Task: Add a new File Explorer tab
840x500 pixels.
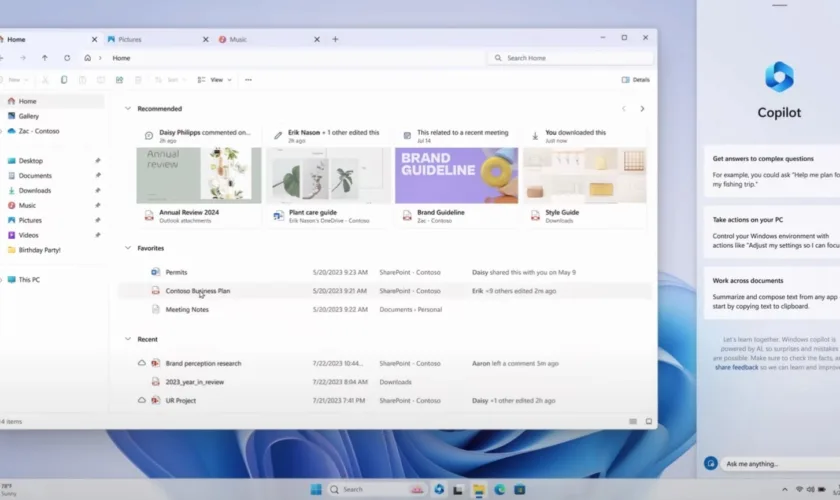Action: coord(335,39)
